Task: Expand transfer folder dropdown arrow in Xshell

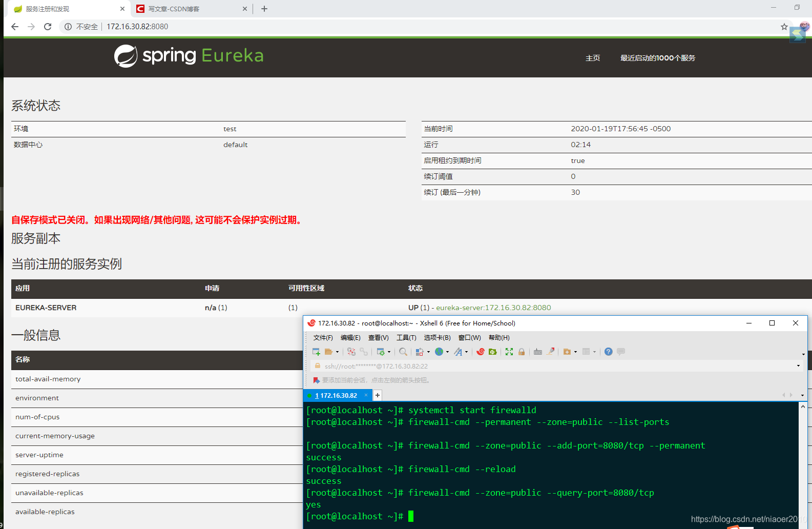Action: click(x=575, y=352)
